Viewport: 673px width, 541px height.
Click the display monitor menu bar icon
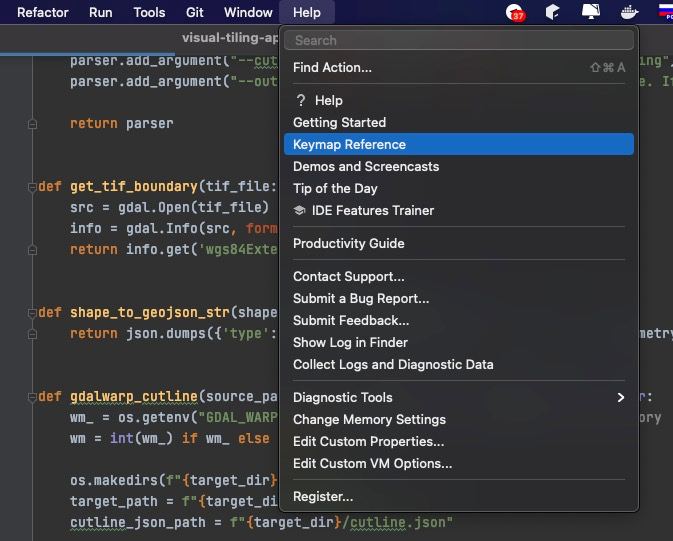(591, 12)
